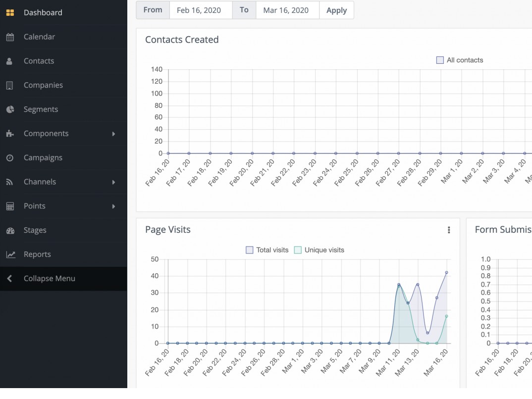This screenshot has height=399, width=532.
Task: Navigate to the Contacts page
Action: [x=39, y=61]
